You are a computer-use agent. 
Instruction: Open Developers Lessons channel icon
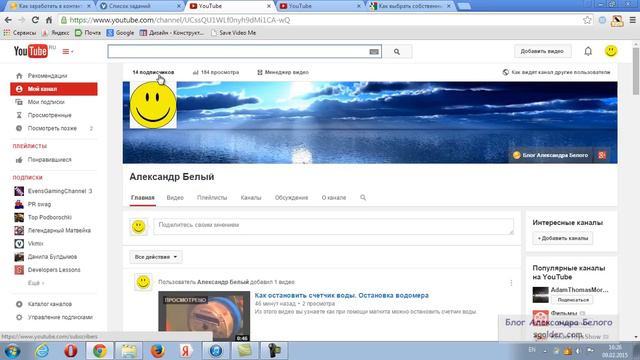(x=19, y=270)
